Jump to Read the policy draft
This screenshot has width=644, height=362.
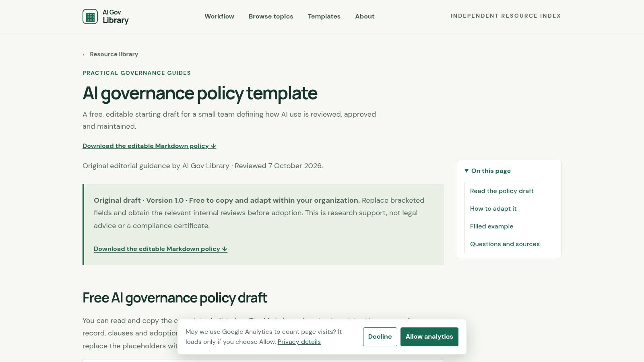502,191
